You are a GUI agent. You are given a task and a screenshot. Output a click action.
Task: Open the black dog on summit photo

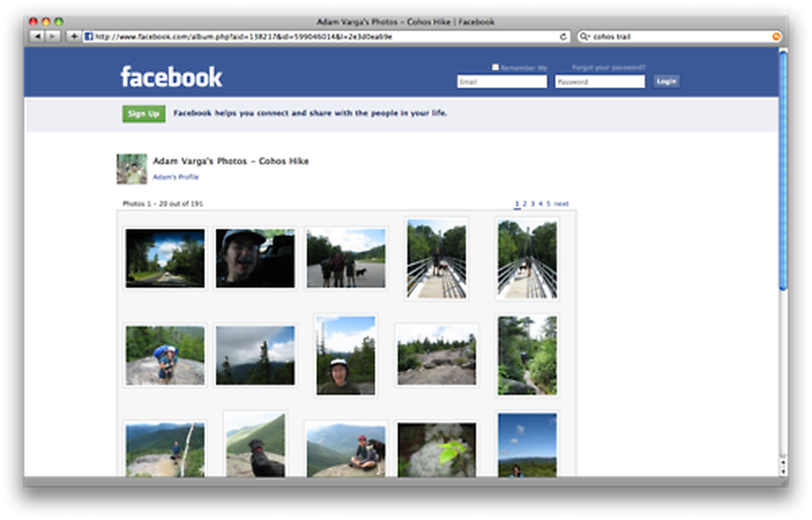255,444
